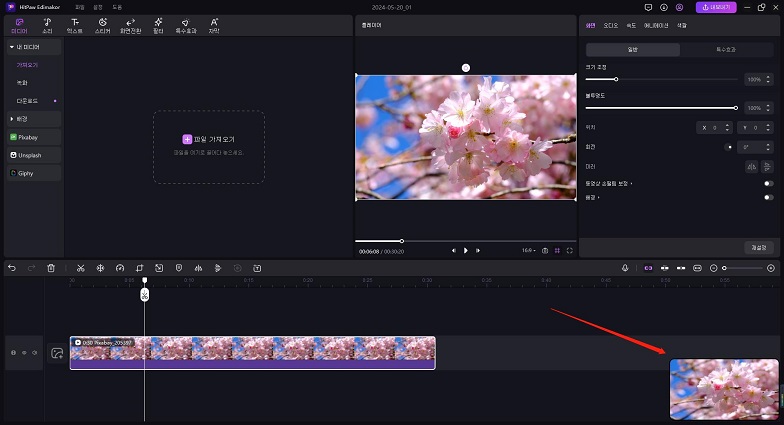The width and height of the screenshot is (784, 425).
Task: Open the Stickers (스티커) panel
Action: (x=102, y=25)
